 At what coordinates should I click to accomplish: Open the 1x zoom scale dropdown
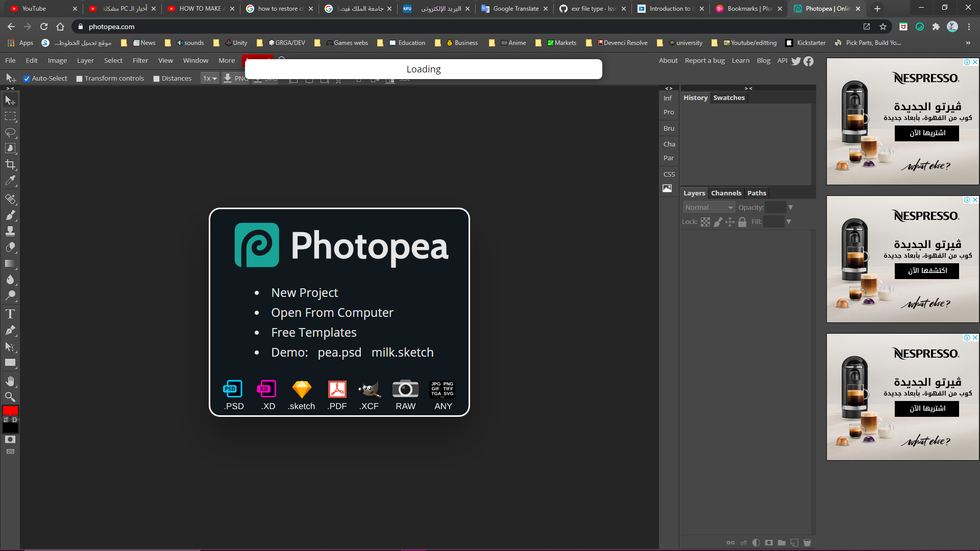click(x=209, y=78)
